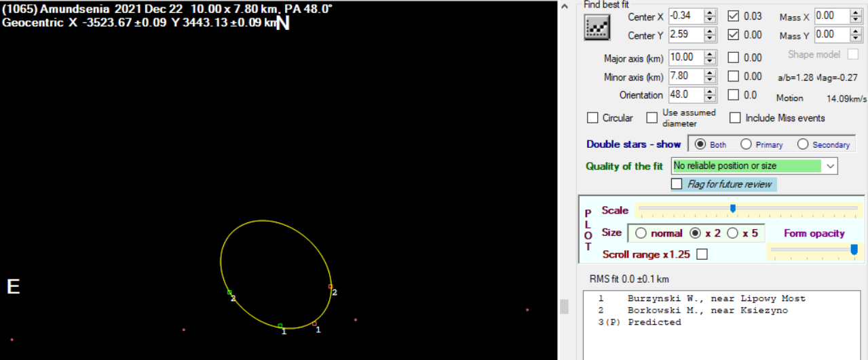Viewport: 868px width, 360px height.
Task: Select normal plot size
Action: 641,233
